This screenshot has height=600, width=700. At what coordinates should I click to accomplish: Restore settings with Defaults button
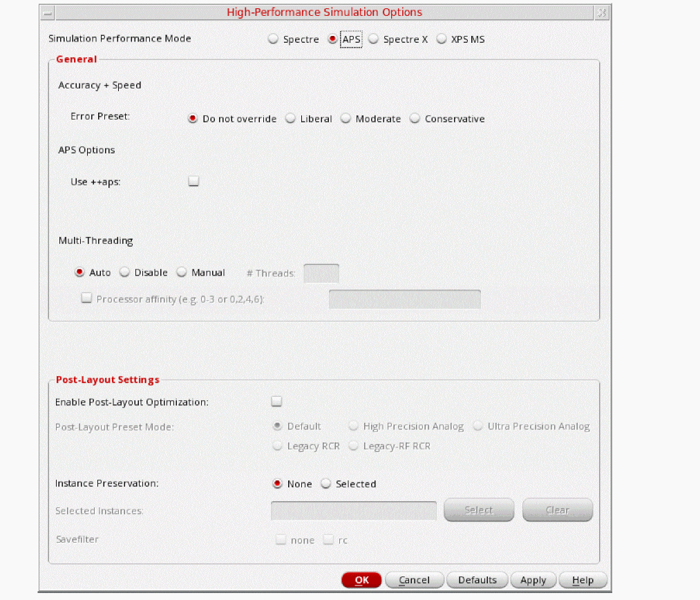click(x=477, y=580)
